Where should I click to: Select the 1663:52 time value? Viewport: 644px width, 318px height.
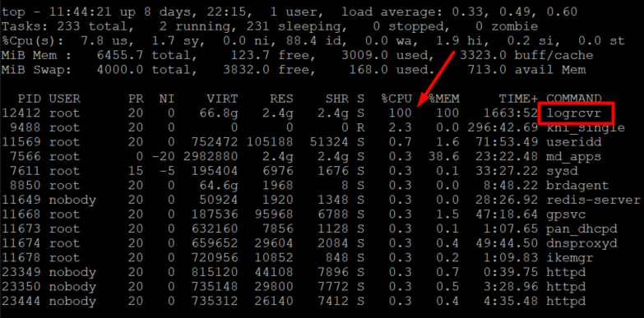click(x=511, y=113)
